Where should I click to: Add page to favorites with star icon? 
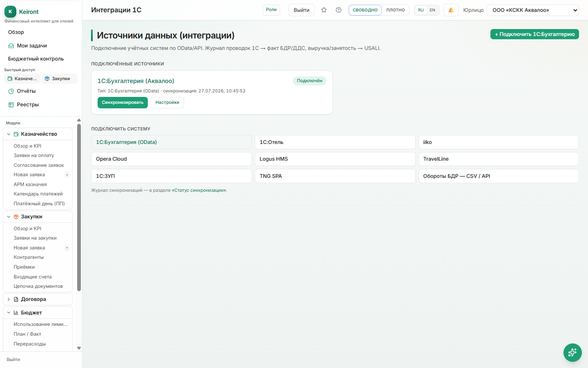click(x=324, y=10)
